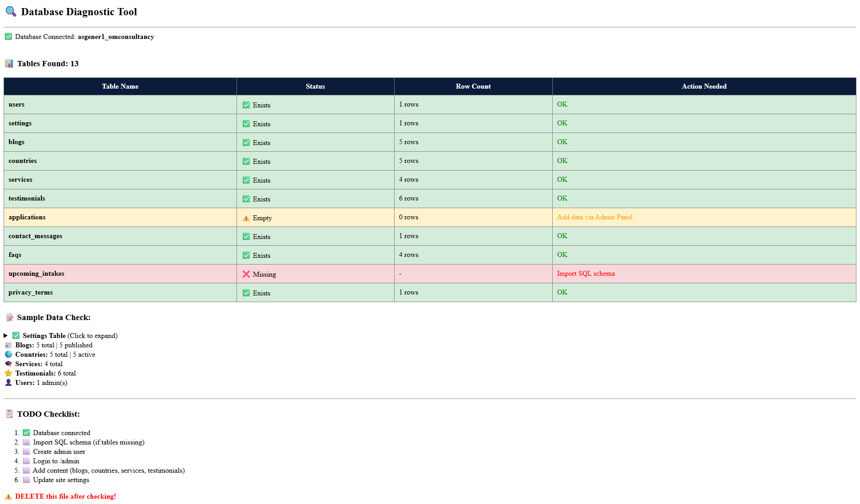This screenshot has width=860, height=504.
Task: Click the checked box beside Database connected
Action: click(x=26, y=433)
